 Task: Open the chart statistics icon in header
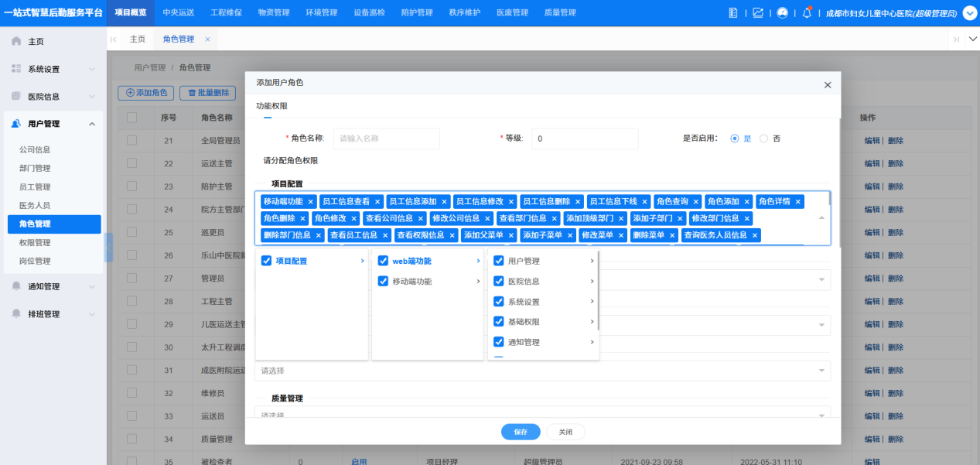(757, 13)
